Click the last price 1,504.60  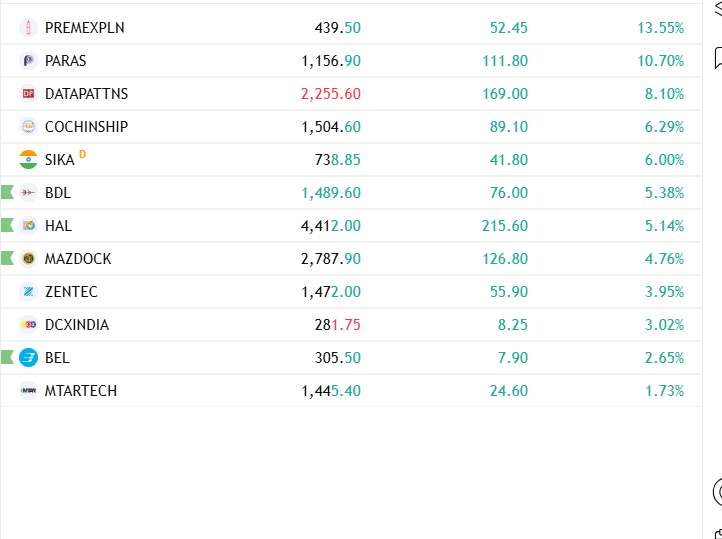point(331,127)
